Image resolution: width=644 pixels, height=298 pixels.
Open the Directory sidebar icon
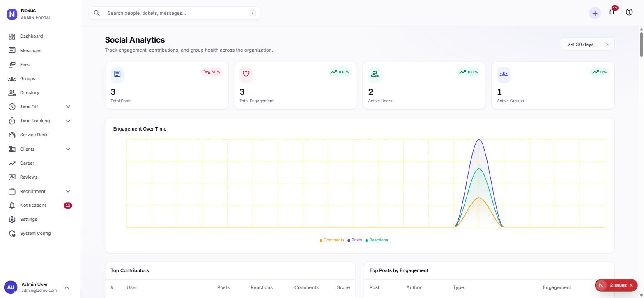(x=12, y=93)
